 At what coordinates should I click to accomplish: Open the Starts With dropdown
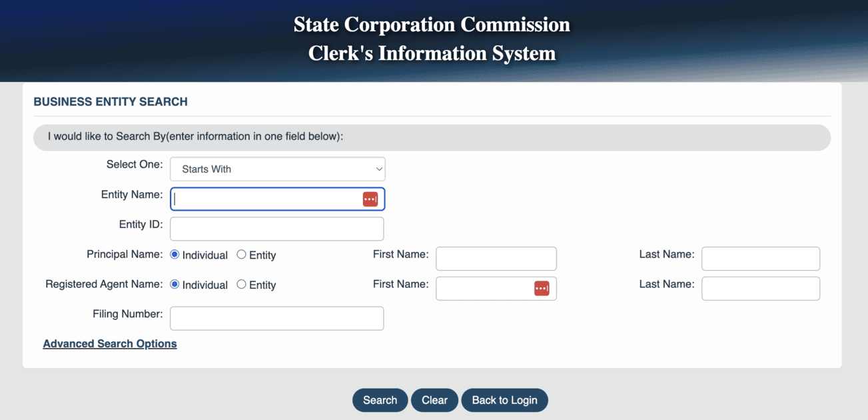click(x=278, y=169)
